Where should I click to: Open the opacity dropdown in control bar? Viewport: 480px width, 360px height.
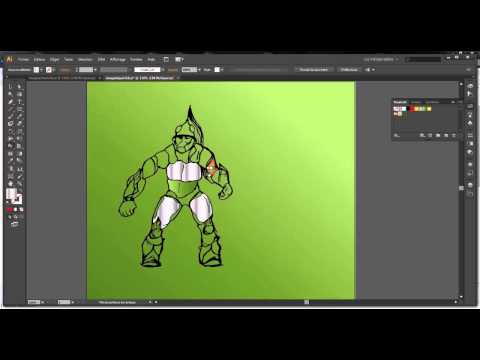point(199,70)
